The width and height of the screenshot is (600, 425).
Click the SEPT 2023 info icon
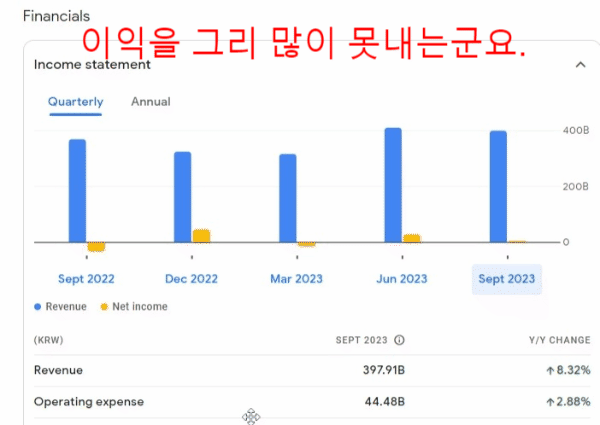pos(399,340)
